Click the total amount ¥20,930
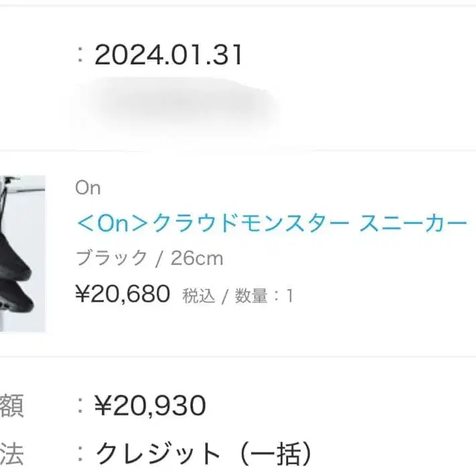Image resolution: width=476 pixels, height=476 pixels. pos(150,405)
